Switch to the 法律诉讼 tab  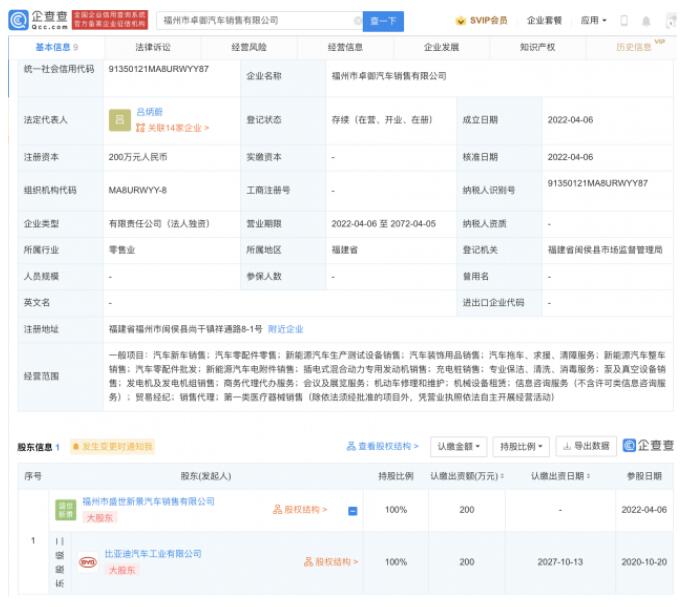(152, 47)
